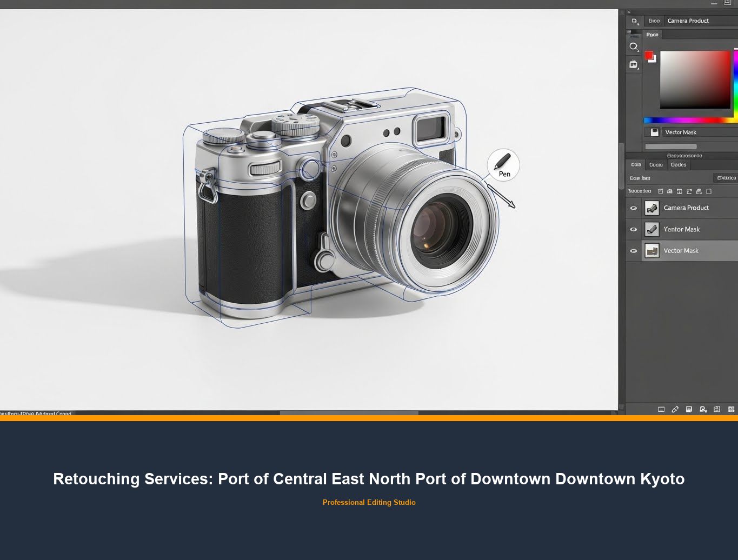Hide the Camera Product layer
This screenshot has height=560, width=738.
click(633, 208)
